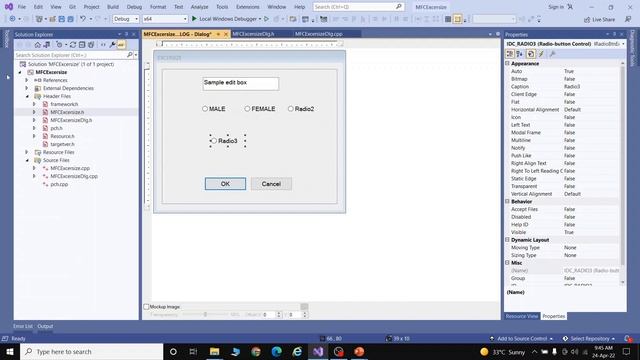This screenshot has height=360, width=640.
Task: Open the Extensions menu
Action: (247, 7)
